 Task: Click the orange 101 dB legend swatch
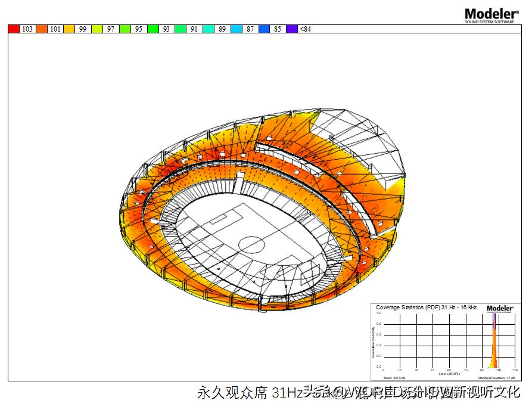tap(42, 29)
